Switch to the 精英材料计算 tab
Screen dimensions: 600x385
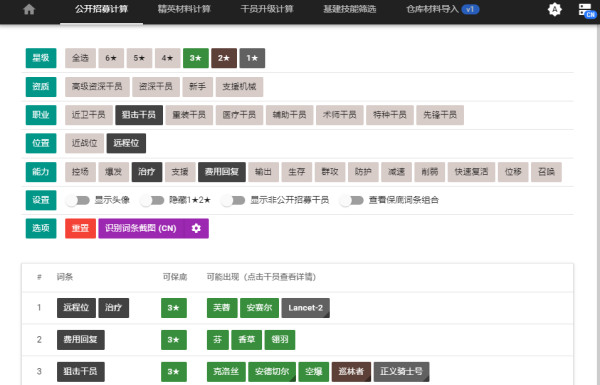[184, 9]
